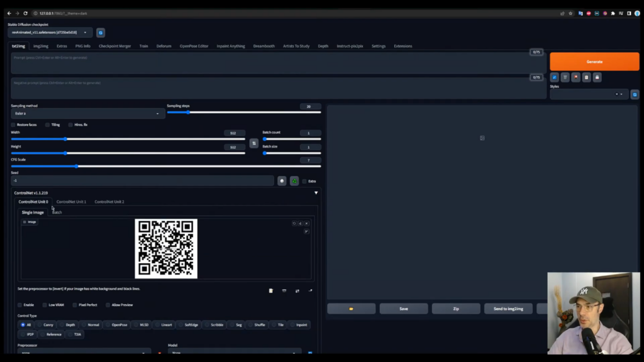Image resolution: width=644 pixels, height=362 pixels.
Task: Open the Stable Diffusion checkpoint dropdown
Action: pyautogui.click(x=50, y=33)
